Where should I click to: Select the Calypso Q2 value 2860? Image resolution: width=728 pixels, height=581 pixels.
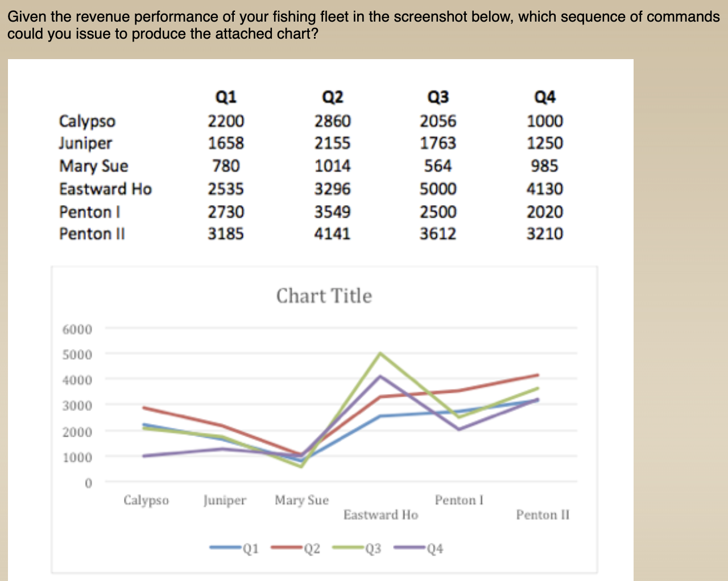point(333,121)
